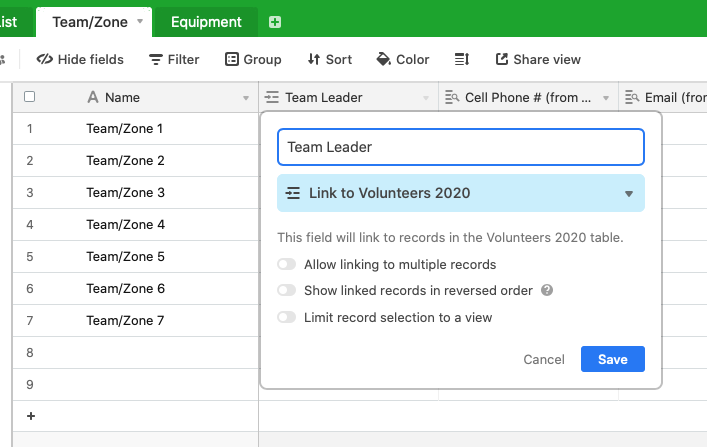This screenshot has height=447, width=707.
Task: Click the Save button
Action: (613, 359)
